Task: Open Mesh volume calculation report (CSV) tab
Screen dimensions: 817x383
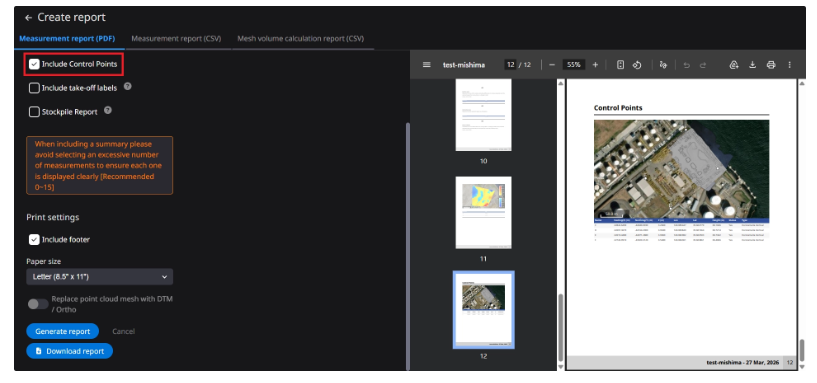Action: tap(301, 39)
